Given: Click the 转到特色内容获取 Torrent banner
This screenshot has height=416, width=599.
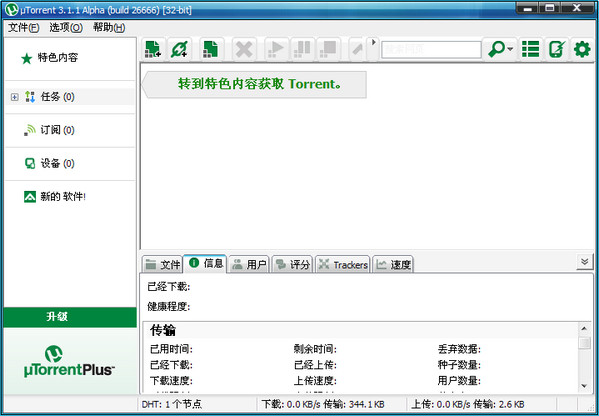Looking at the screenshot, I should click(254, 84).
